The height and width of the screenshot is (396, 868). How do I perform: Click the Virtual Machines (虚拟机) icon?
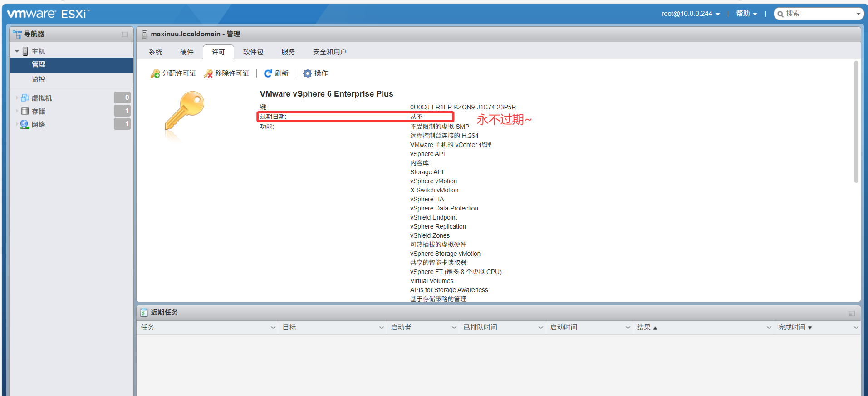tap(25, 98)
